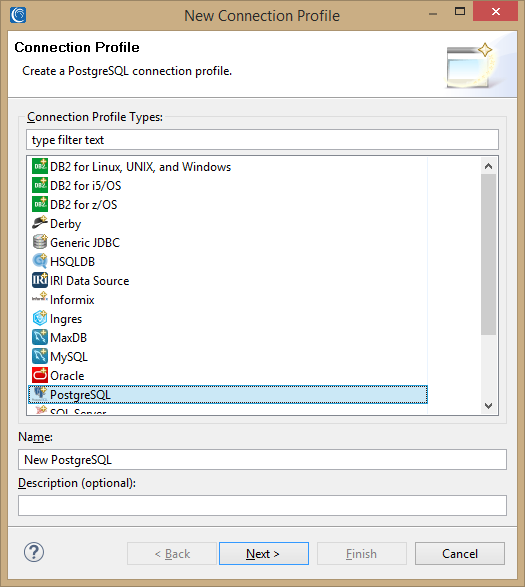
Task: Focus the type filter text field
Action: point(262,140)
